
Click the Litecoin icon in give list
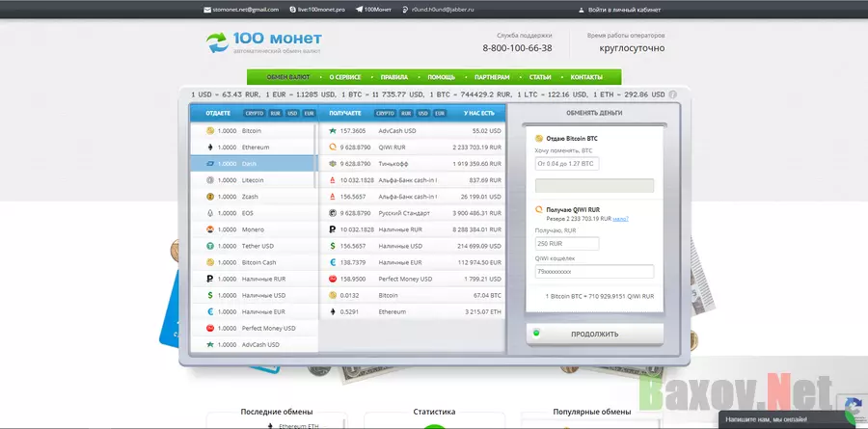point(210,180)
